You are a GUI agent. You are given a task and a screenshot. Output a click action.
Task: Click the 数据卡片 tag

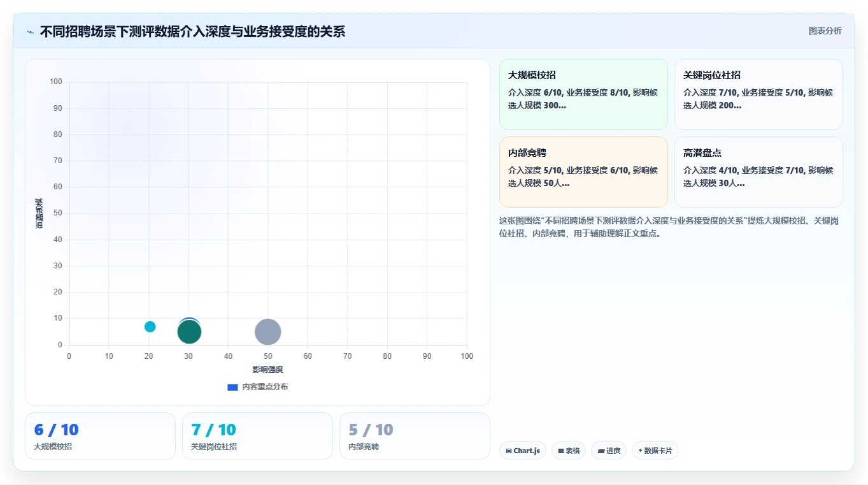click(655, 451)
